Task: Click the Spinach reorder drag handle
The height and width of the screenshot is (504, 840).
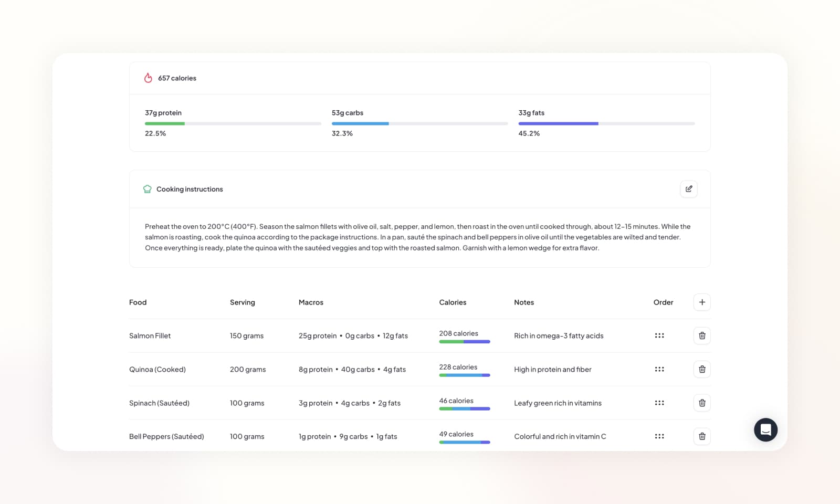Action: pos(659,403)
